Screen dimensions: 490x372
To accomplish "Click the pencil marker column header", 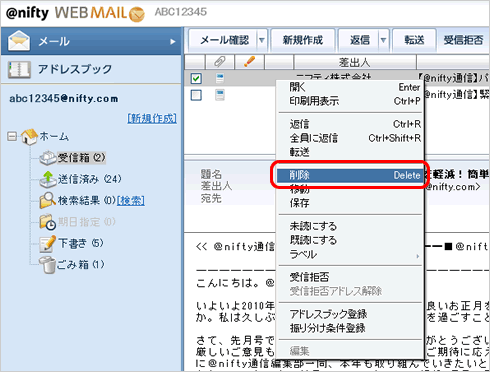I will (x=249, y=62).
